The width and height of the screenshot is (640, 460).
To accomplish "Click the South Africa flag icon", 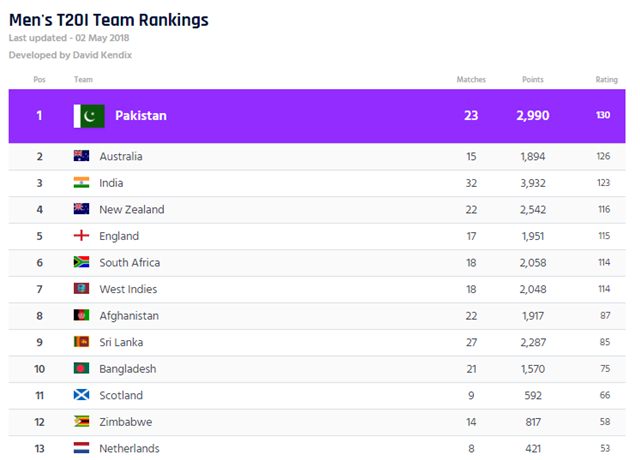I will coord(81,262).
